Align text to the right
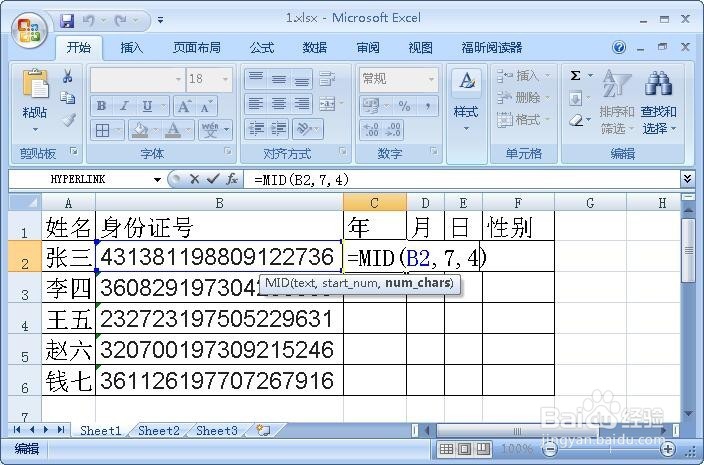This screenshot has height=465, width=704. pyautogui.click(x=301, y=104)
